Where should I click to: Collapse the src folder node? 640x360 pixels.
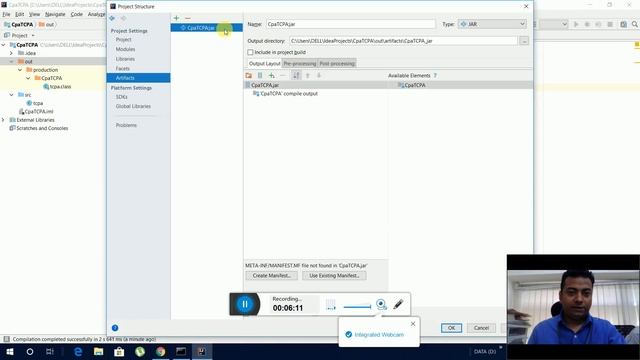[x=11, y=95]
